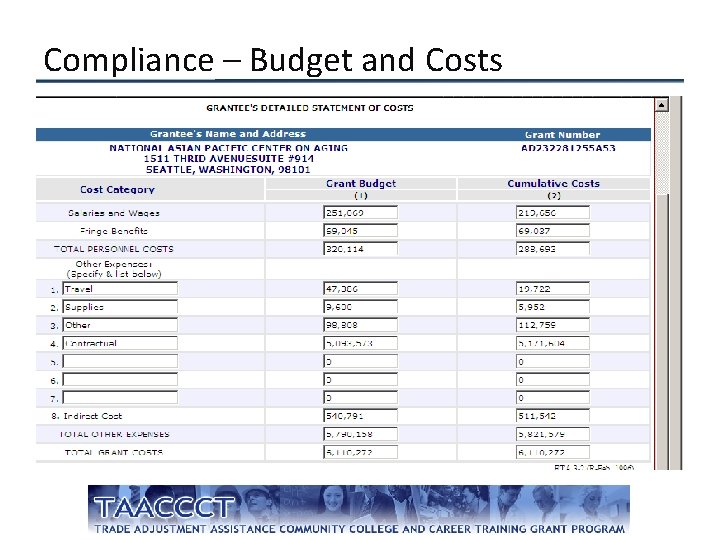Click the row 7 Grant Budget field
This screenshot has height=540, width=720.
click(x=360, y=397)
